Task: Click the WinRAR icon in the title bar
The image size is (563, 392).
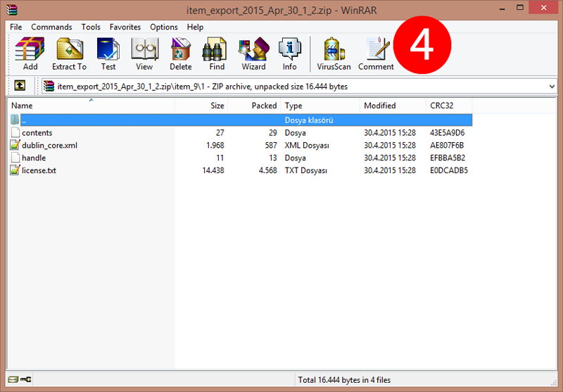Action: [x=12, y=10]
